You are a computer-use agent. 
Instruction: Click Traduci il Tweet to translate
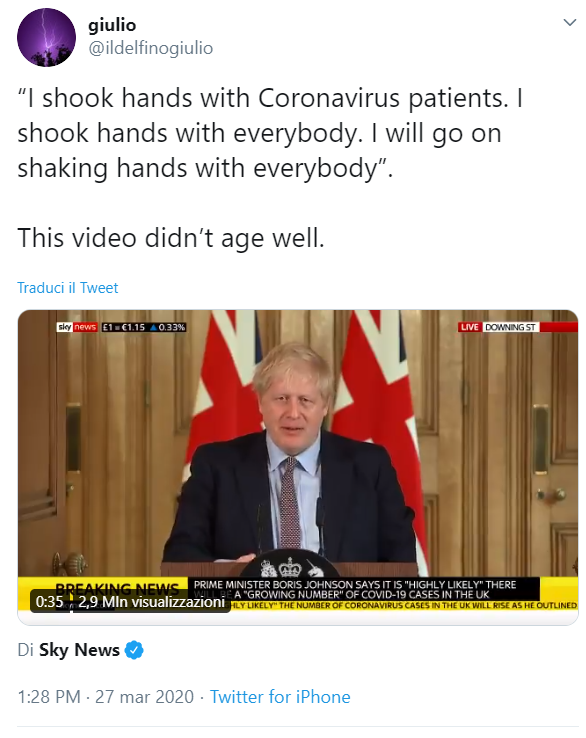pos(67,288)
